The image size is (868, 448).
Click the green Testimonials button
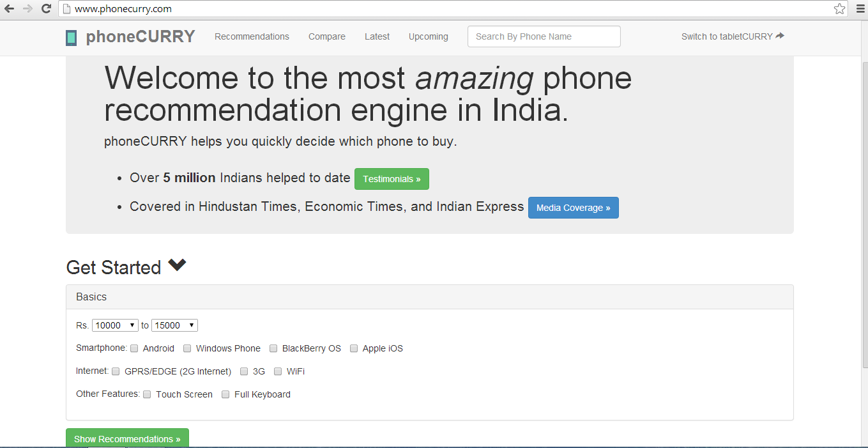point(392,179)
